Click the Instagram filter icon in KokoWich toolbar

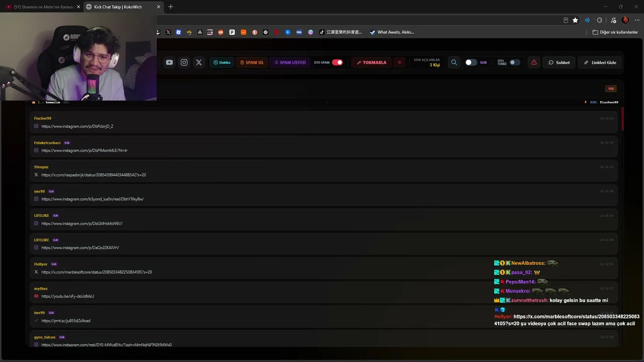pyautogui.click(x=184, y=62)
